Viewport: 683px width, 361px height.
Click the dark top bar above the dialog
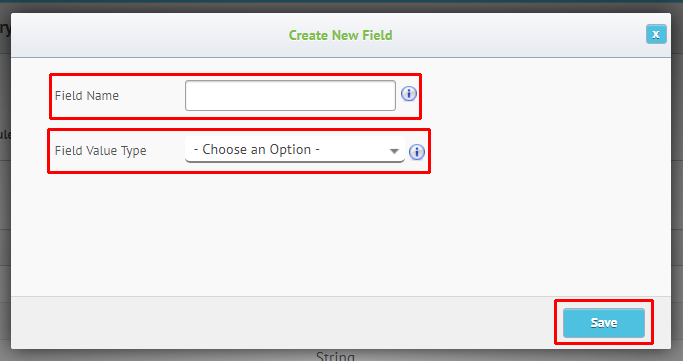click(342, 5)
